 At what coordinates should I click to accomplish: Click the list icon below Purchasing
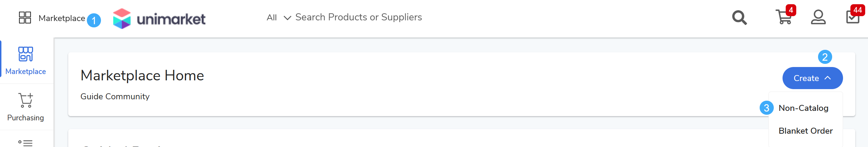point(25,143)
